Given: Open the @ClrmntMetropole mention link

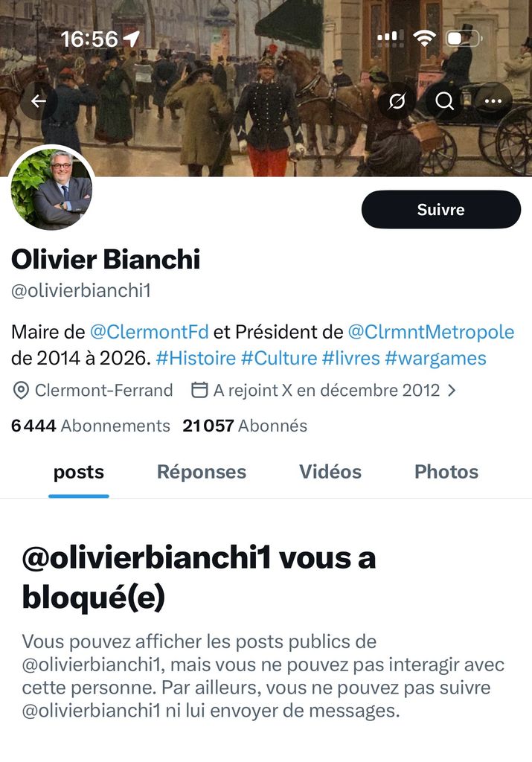Looking at the screenshot, I should [432, 332].
